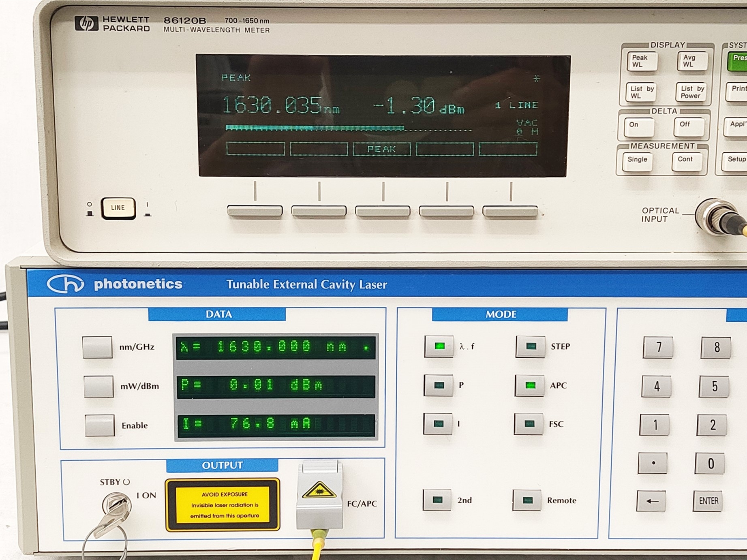This screenshot has width=747, height=560.
Task: Toggle the mW/dBm unit button
Action: pyautogui.click(x=98, y=386)
